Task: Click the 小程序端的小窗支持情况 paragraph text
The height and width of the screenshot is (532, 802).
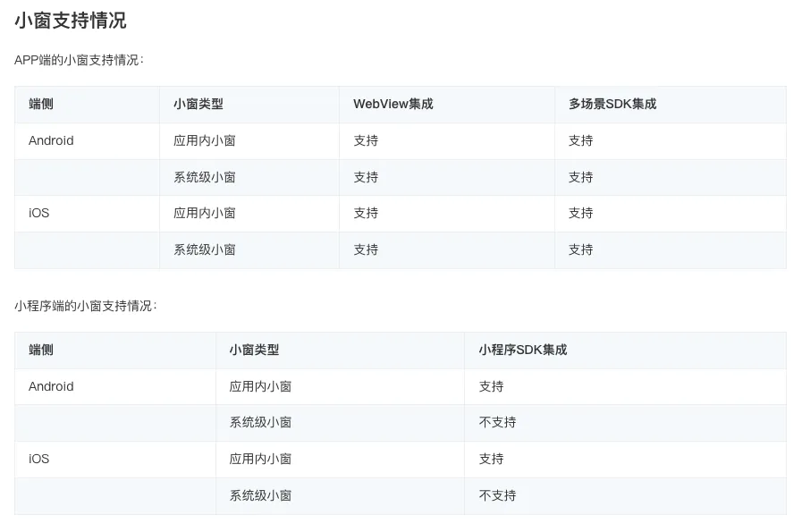Action: (x=86, y=306)
